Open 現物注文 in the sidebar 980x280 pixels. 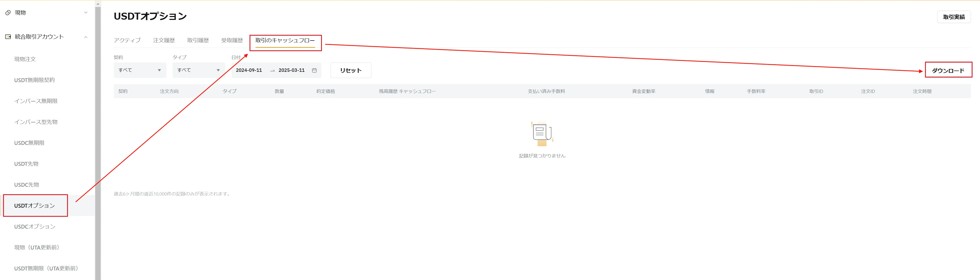[x=25, y=59]
